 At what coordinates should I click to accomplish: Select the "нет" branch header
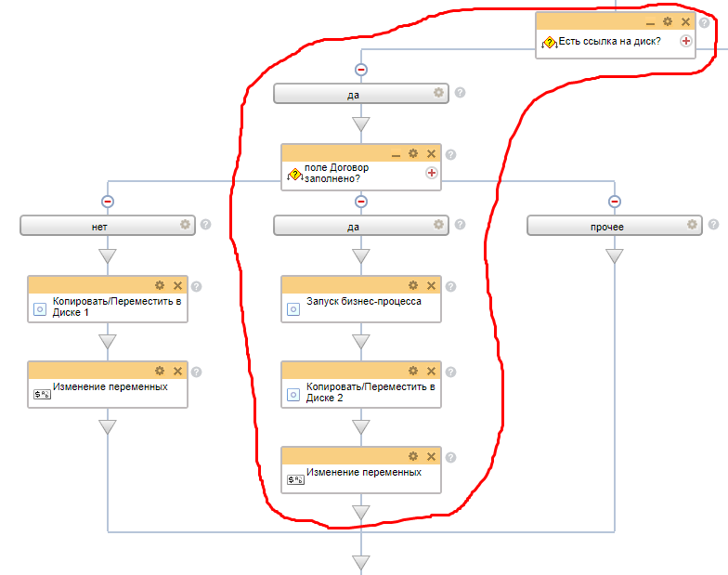(97, 225)
